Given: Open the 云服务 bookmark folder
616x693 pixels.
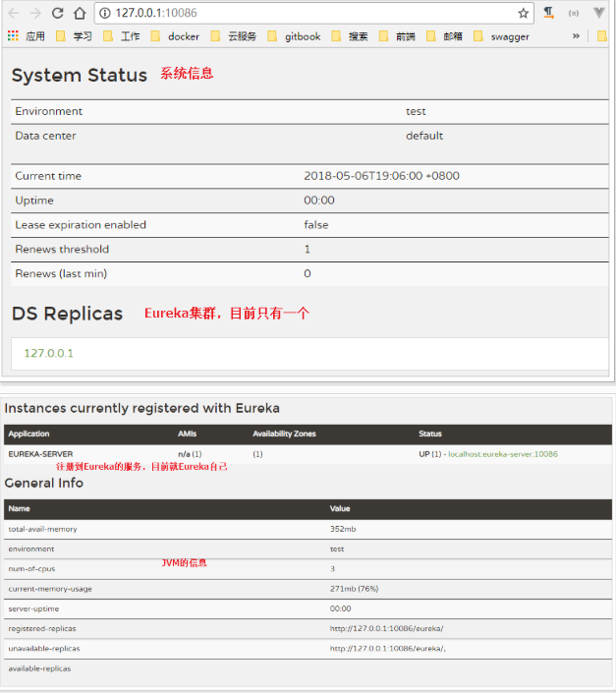Looking at the screenshot, I should tap(234, 36).
